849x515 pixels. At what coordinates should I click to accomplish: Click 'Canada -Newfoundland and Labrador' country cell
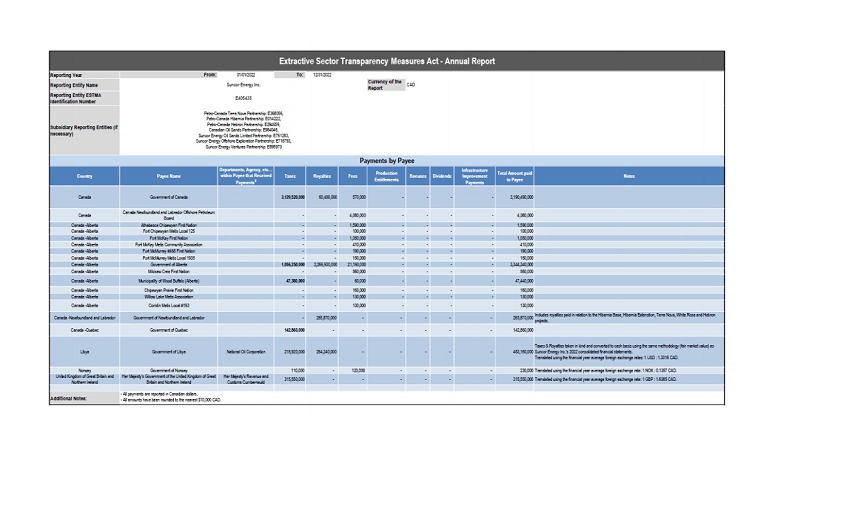pyautogui.click(x=84, y=318)
